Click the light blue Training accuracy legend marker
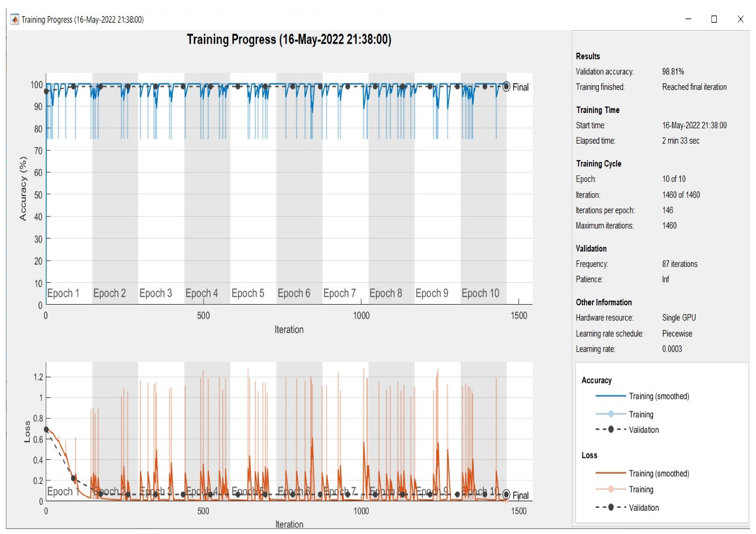Viewport: 756px width, 534px height. pos(611,414)
